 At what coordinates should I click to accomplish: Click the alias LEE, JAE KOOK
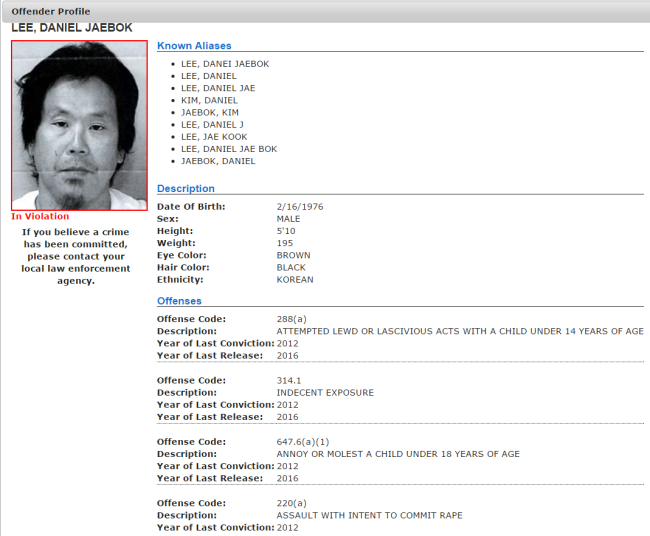pos(214,137)
